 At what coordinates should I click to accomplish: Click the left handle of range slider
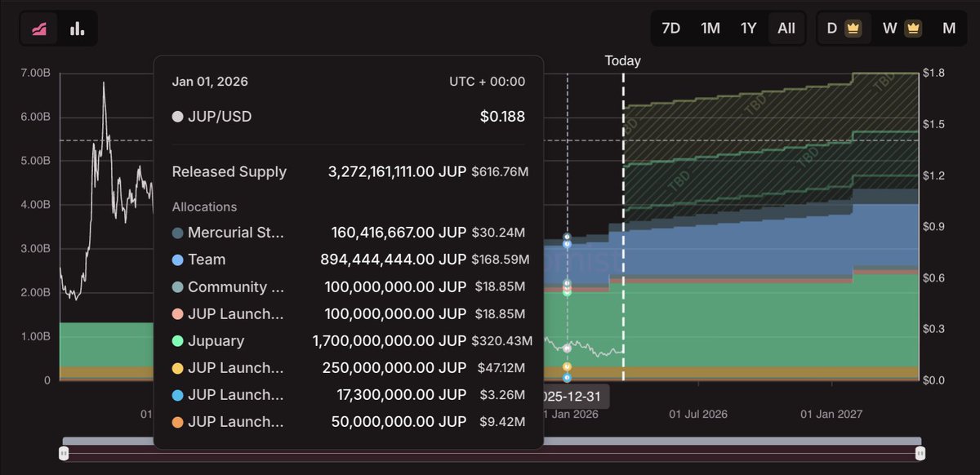(64, 453)
